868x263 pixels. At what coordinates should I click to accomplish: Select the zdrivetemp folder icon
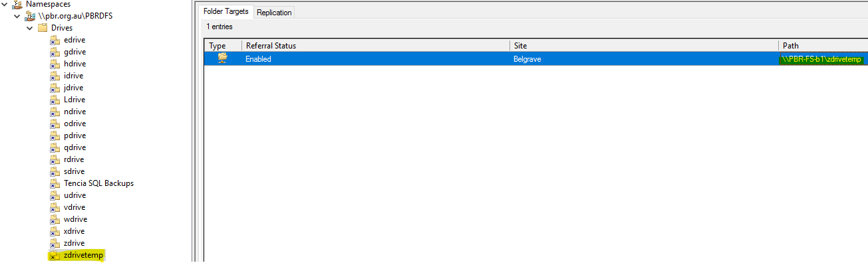pyautogui.click(x=55, y=255)
